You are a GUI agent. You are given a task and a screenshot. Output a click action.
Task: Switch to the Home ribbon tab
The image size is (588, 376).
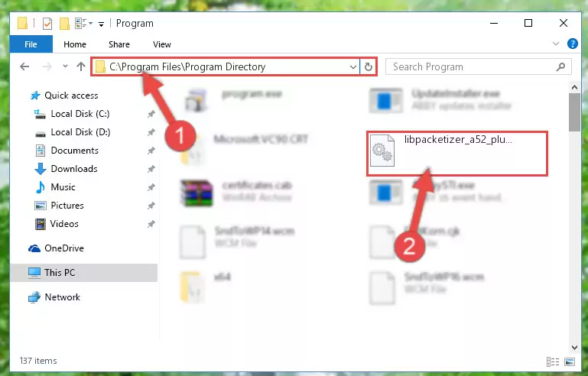(x=75, y=44)
